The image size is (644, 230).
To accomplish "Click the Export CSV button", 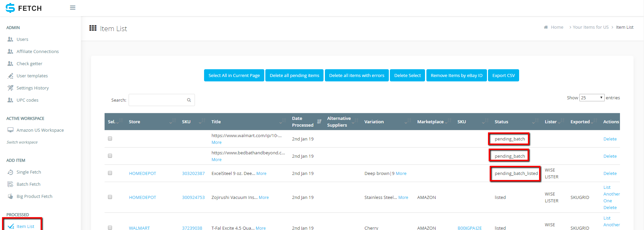I will coord(504,75).
